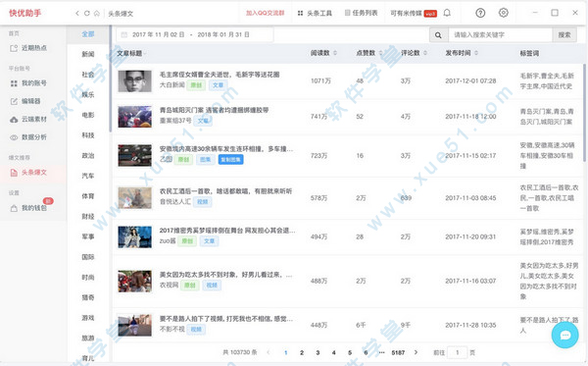
Task: Click the search magnifier icon
Action: [x=438, y=35]
